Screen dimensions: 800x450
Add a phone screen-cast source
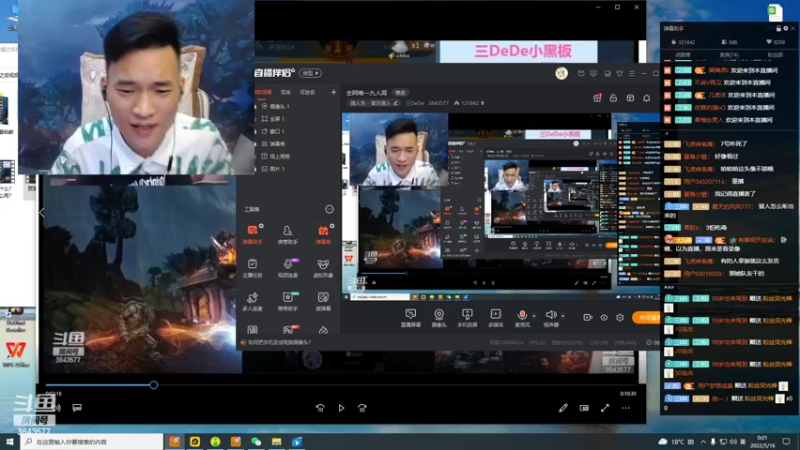[467, 317]
